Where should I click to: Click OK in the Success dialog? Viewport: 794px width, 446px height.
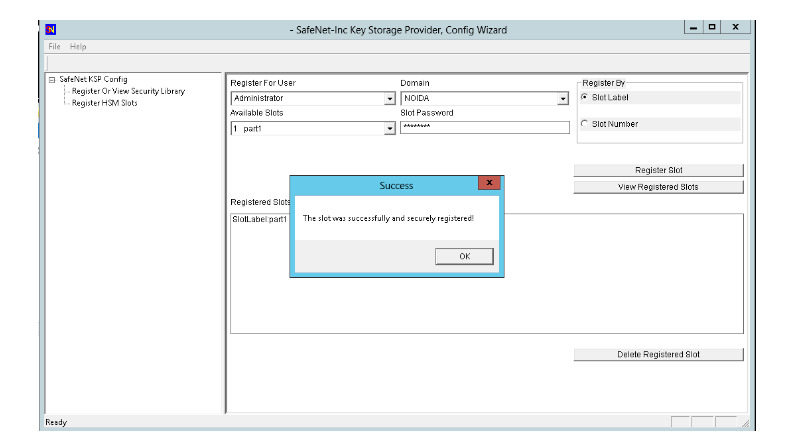click(x=464, y=256)
